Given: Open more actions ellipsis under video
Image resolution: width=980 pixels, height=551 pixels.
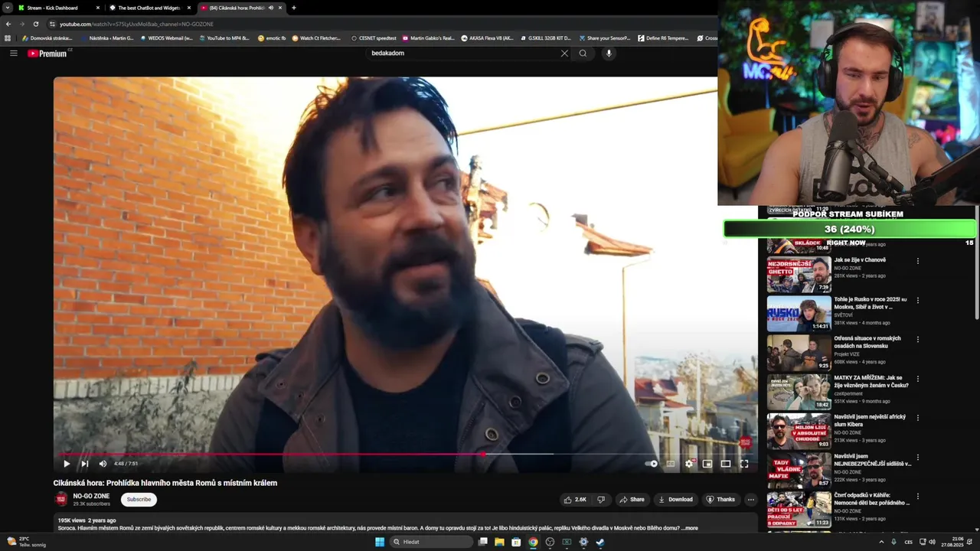Looking at the screenshot, I should (x=750, y=500).
